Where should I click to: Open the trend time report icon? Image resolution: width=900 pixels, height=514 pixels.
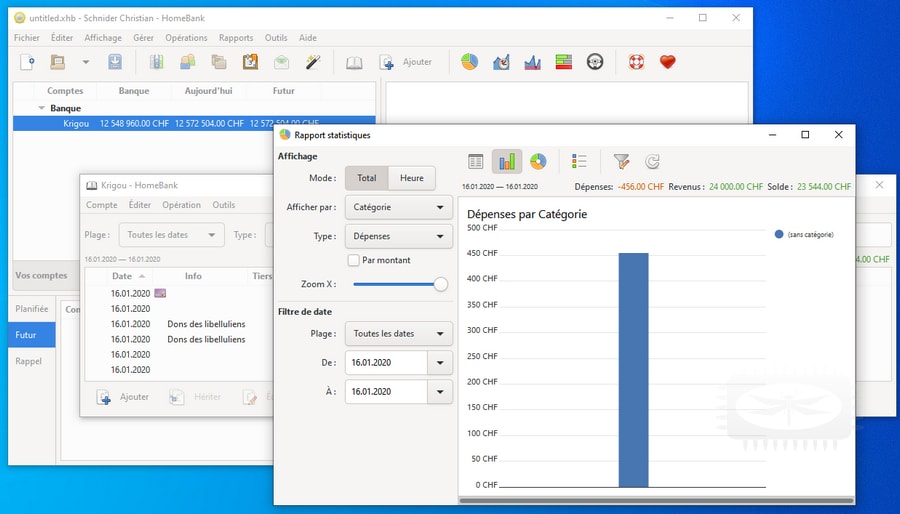click(x=501, y=62)
